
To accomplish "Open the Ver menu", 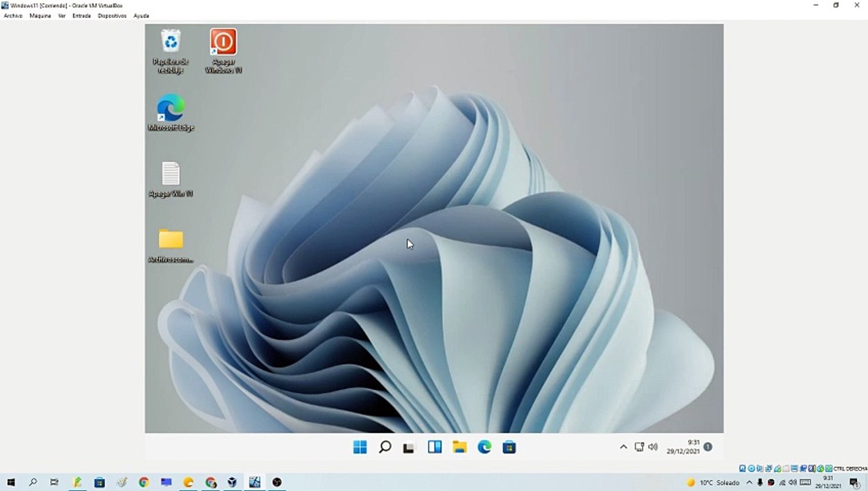I will click(61, 16).
